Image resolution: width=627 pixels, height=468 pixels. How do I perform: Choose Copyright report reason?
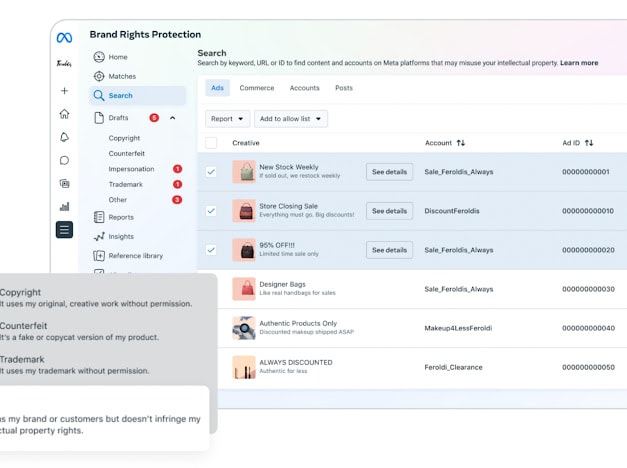click(96, 298)
